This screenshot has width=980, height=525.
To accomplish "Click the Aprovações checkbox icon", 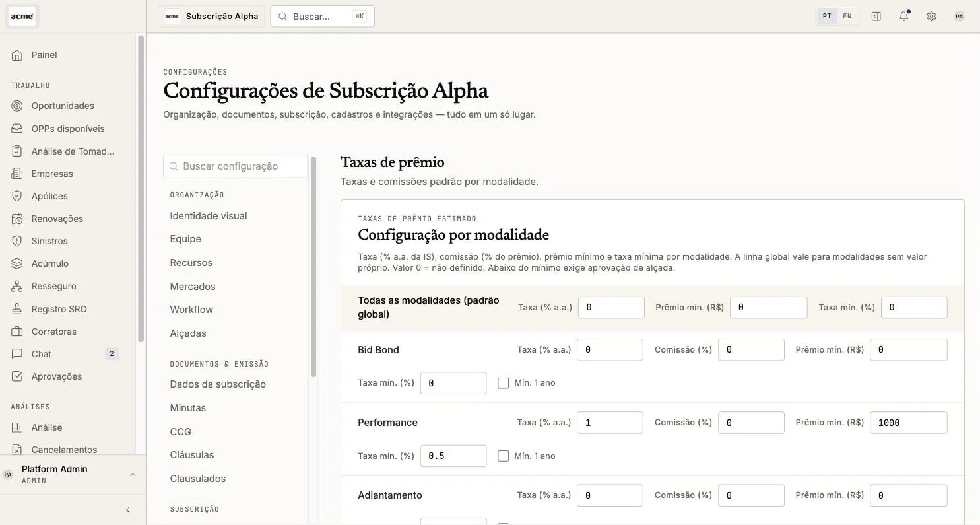I will click(x=18, y=376).
